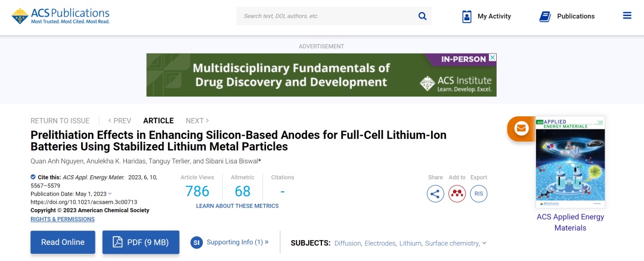Go to the previous article
644x261 pixels.
120,120
